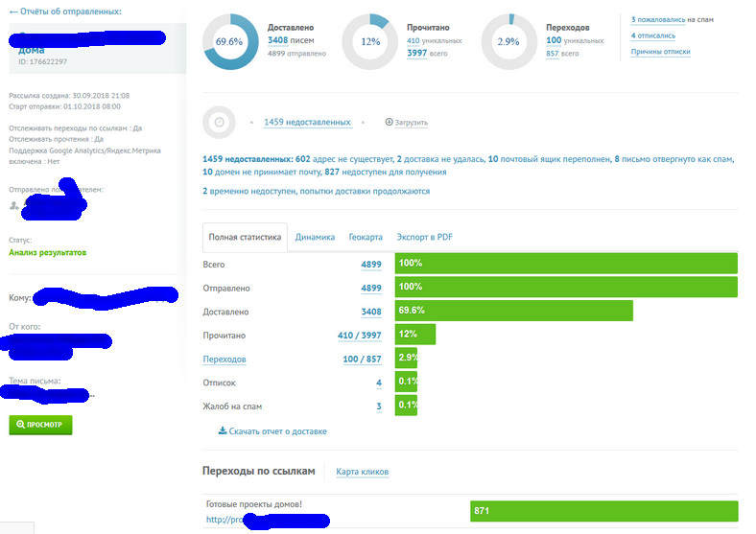Image resolution: width=756 pixels, height=534 pixels.
Task: Click the magnifier icon on ПРОСМОТР button
Action: pyautogui.click(x=20, y=425)
